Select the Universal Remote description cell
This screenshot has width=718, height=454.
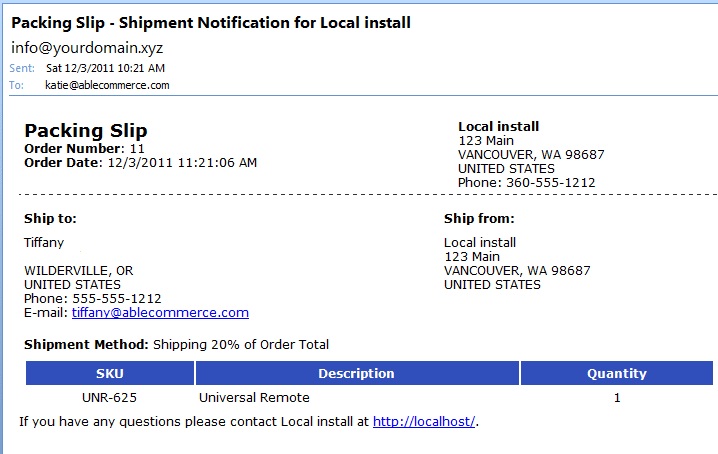point(254,397)
